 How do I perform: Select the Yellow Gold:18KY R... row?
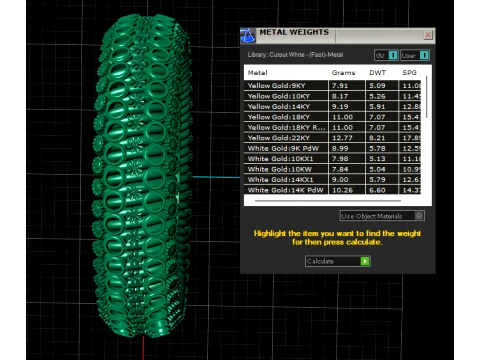coord(332,127)
